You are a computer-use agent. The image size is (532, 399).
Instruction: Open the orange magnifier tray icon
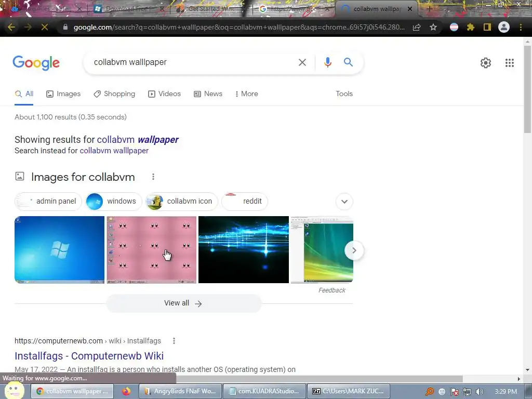point(430,392)
